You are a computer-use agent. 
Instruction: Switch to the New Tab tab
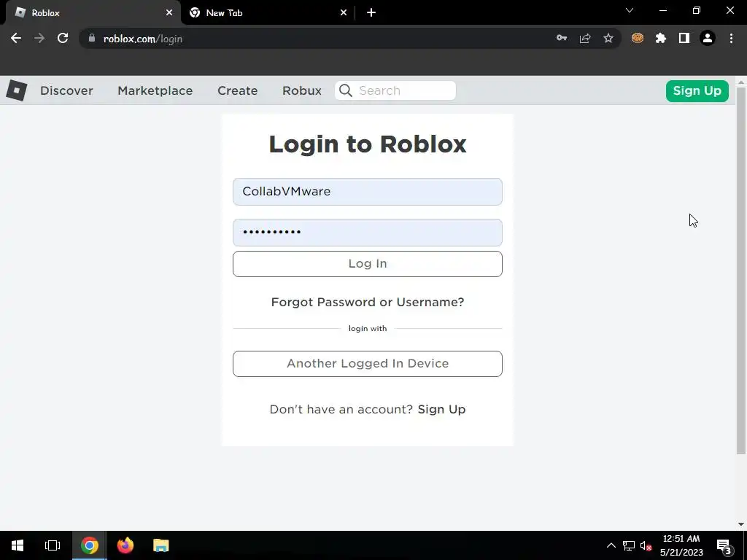[x=268, y=13]
